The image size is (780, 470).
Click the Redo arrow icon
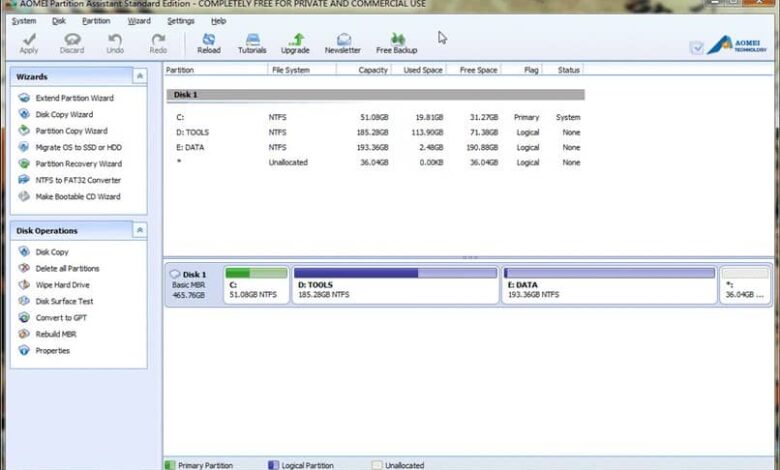coord(158,39)
